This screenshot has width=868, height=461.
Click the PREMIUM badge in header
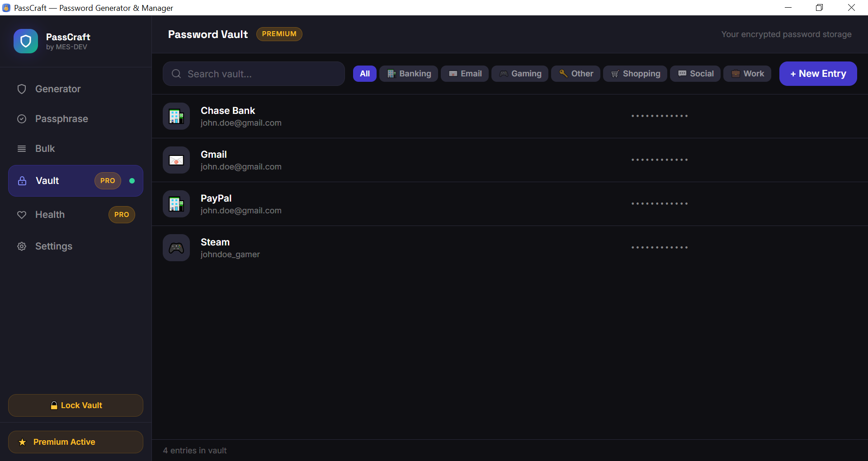point(279,34)
